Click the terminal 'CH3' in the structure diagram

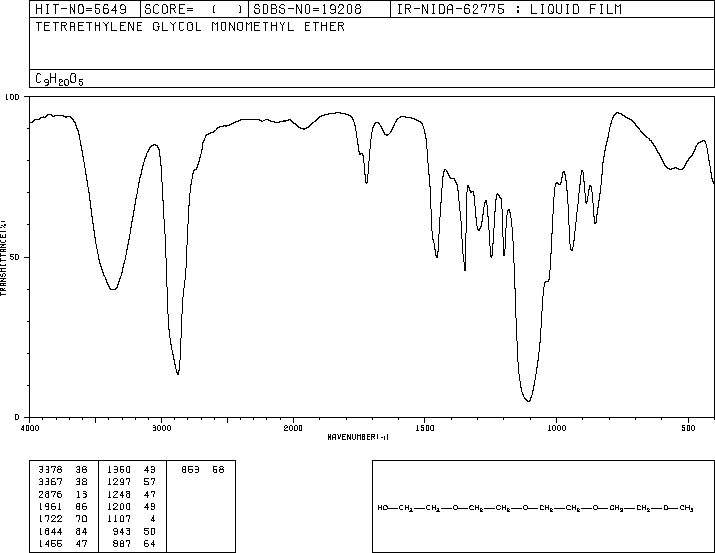(687, 508)
